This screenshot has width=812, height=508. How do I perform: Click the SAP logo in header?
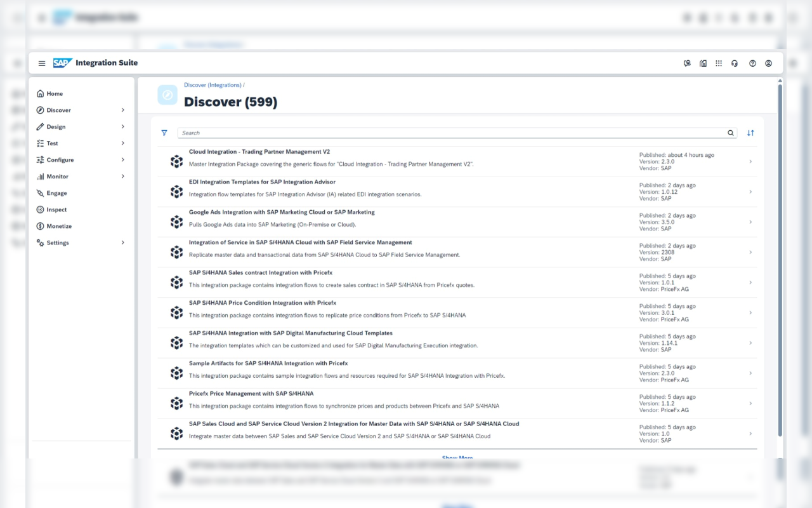[63, 63]
